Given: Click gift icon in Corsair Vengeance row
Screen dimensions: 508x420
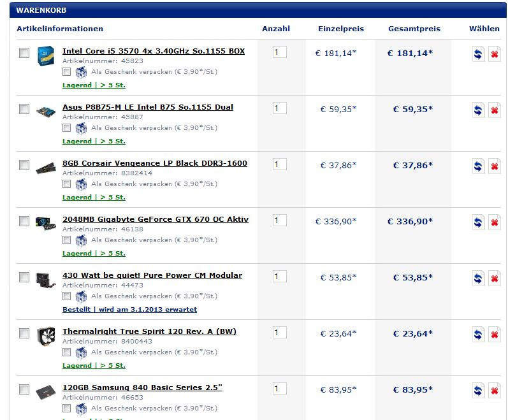Looking at the screenshot, I should point(81,184).
